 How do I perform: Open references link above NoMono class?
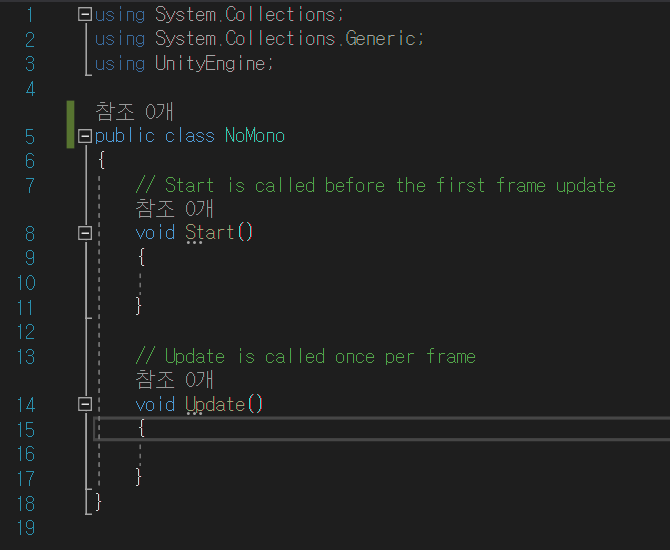(x=134, y=112)
